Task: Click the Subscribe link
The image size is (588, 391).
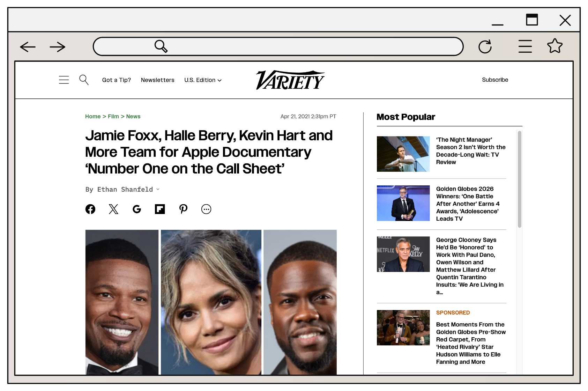Action: click(x=495, y=80)
